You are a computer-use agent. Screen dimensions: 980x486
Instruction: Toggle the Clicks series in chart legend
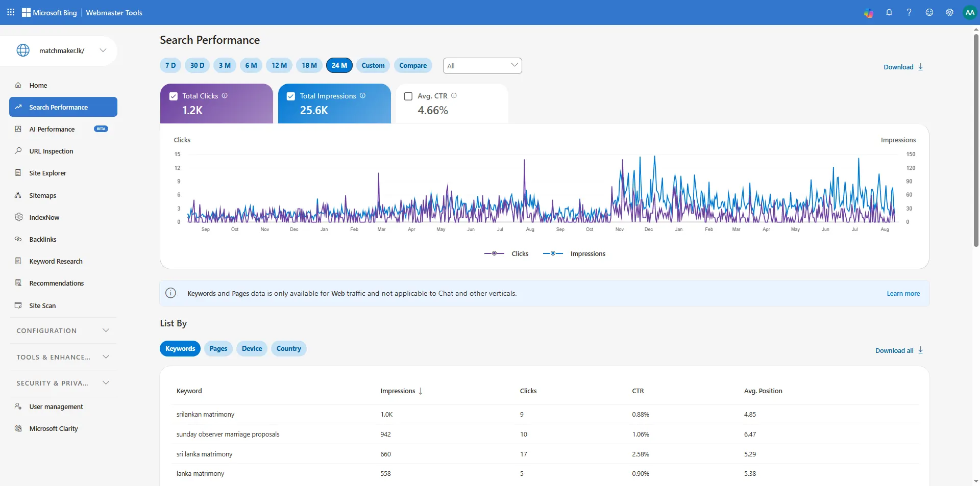click(x=506, y=253)
